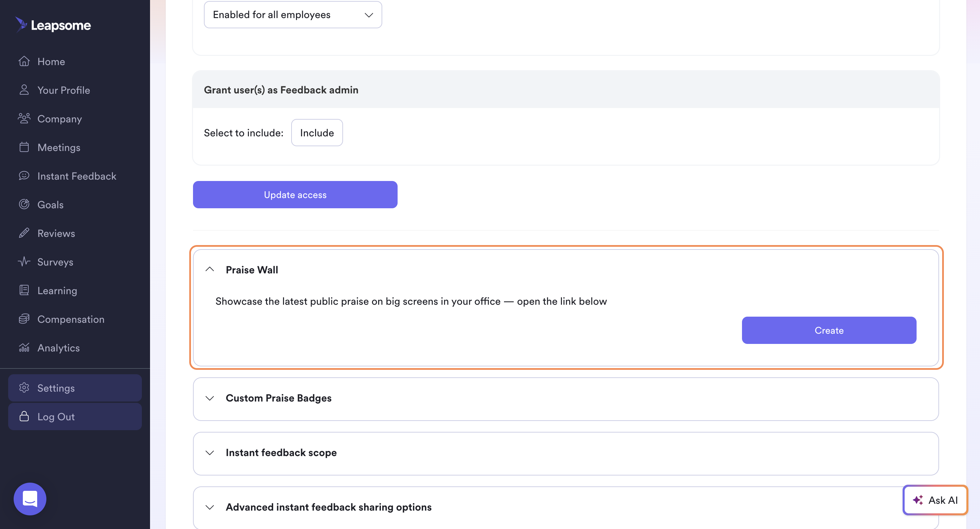This screenshot has width=980, height=529.
Task: Open the Enabled for all employees dropdown
Action: pyautogui.click(x=293, y=14)
